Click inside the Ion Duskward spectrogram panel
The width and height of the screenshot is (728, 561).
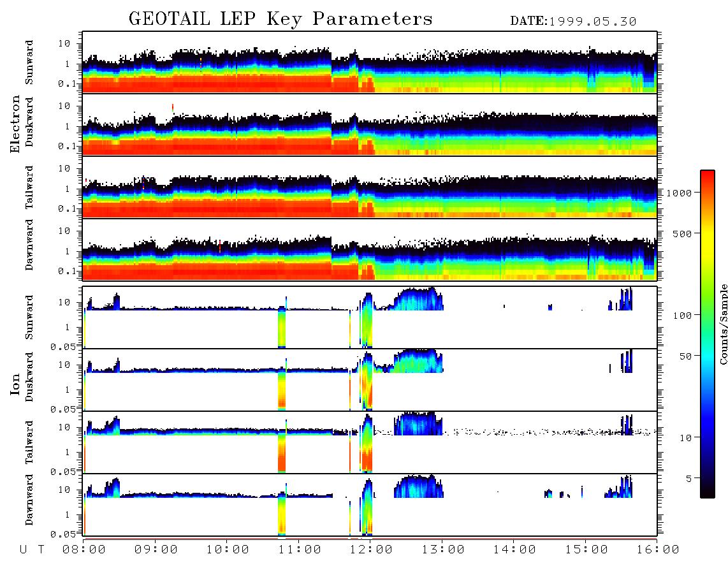(370, 380)
